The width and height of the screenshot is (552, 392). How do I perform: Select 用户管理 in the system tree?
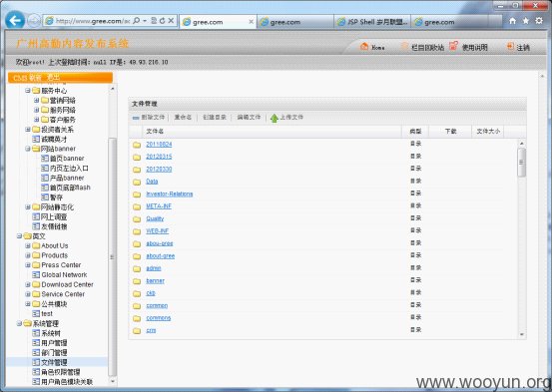[x=54, y=343]
